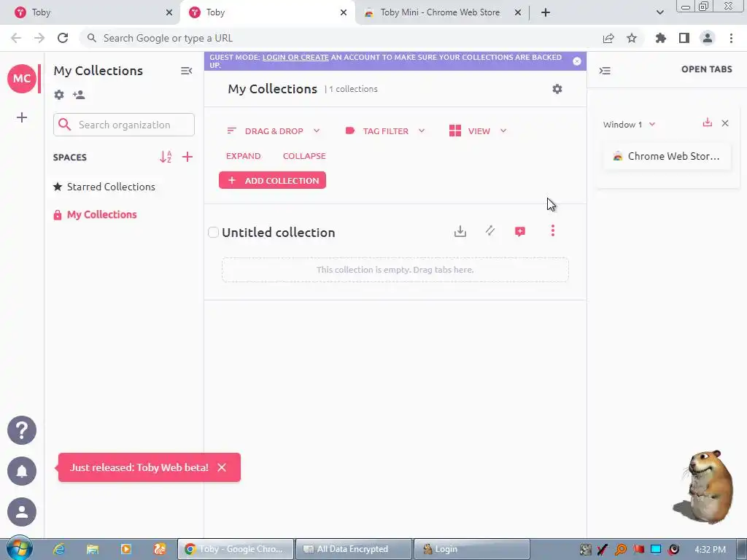Click the taskbar clock 4:32 PM
The width and height of the screenshot is (747, 560).
click(710, 549)
